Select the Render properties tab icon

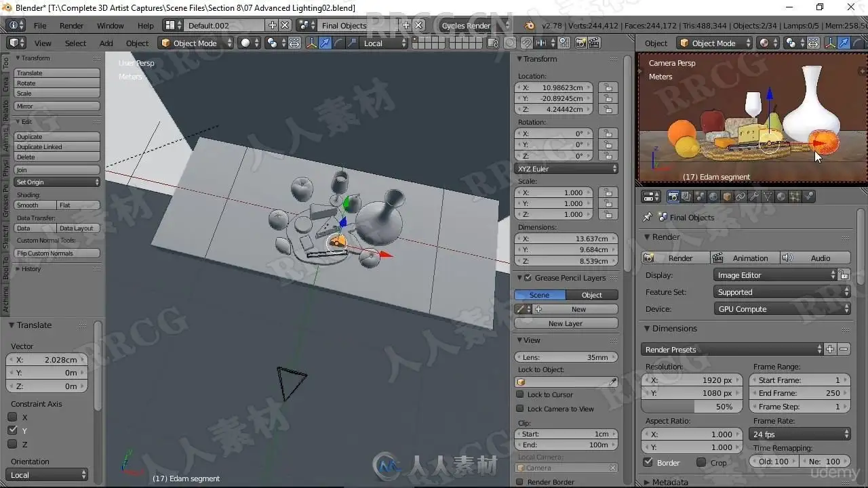click(x=673, y=197)
